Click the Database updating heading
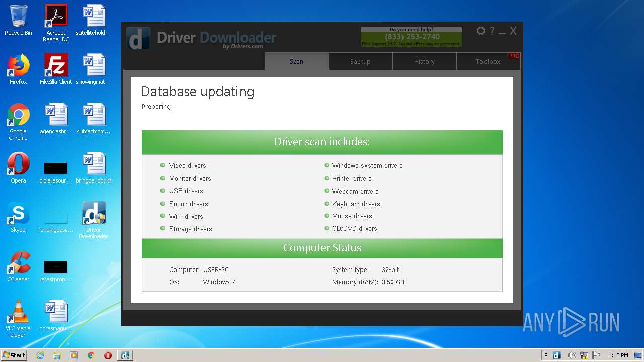 click(x=198, y=92)
